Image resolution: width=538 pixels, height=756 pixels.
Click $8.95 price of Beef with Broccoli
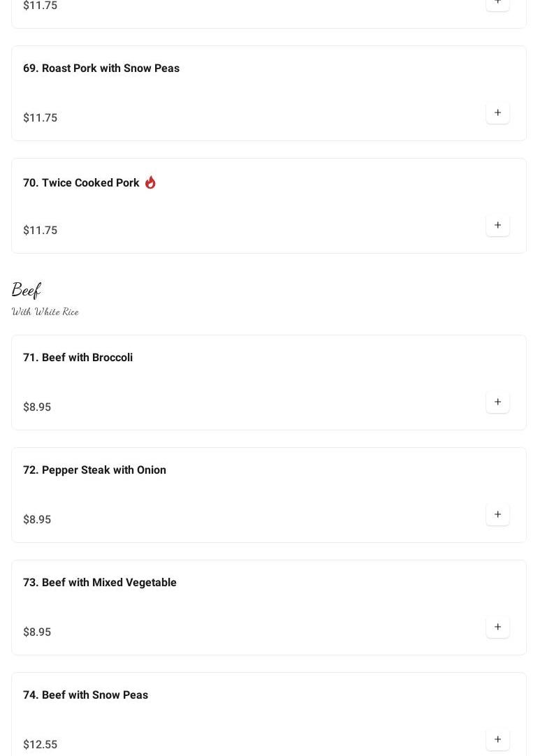pos(37,407)
